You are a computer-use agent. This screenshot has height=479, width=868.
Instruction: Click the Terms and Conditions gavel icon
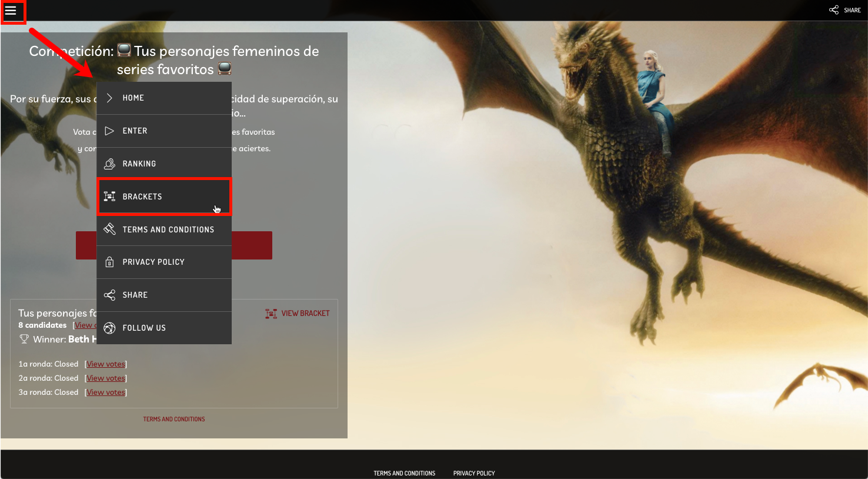coord(109,229)
